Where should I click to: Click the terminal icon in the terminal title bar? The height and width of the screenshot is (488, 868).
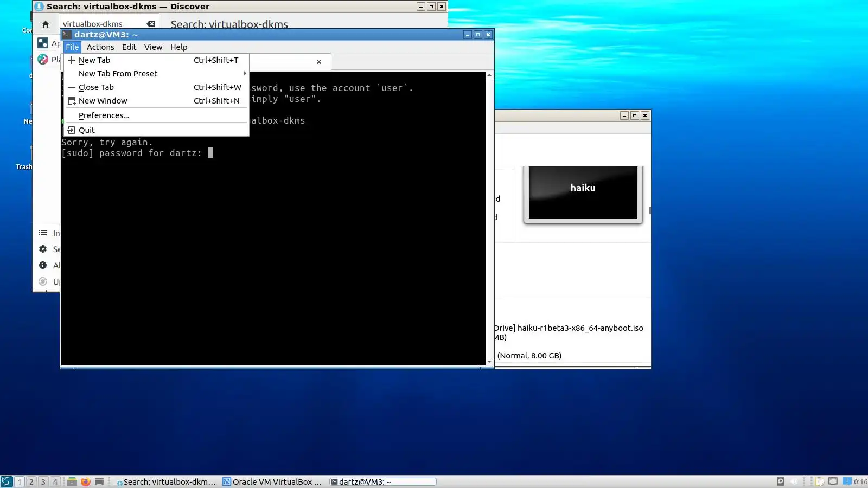pos(67,35)
